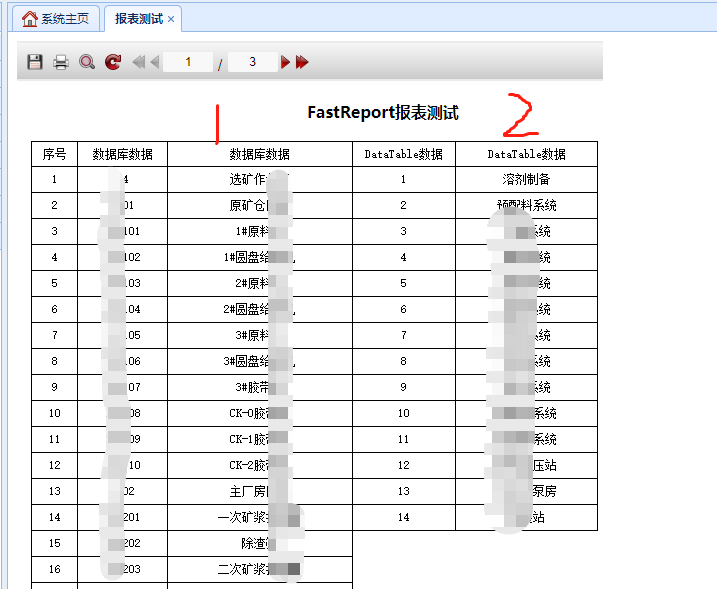Jump to last report page
The image size is (717, 589).
(302, 62)
